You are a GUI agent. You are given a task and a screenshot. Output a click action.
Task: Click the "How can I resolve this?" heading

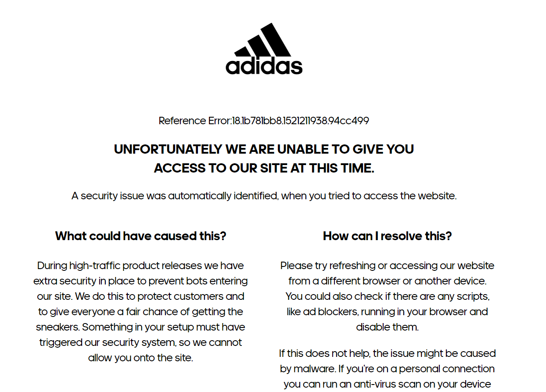387,236
